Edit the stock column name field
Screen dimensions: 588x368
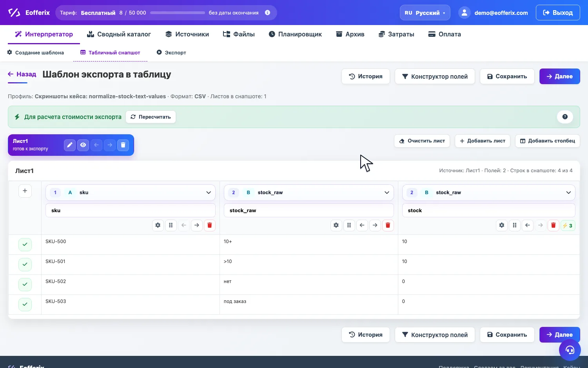[489, 210]
